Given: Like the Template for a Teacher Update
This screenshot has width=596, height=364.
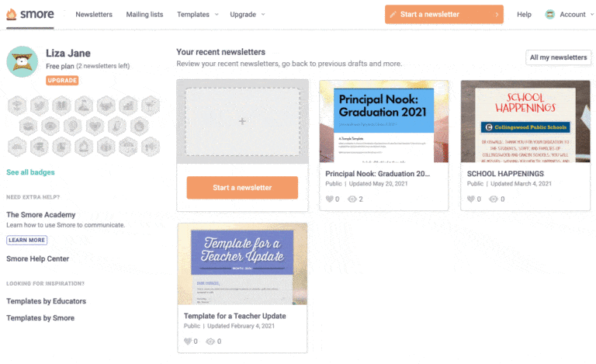Looking at the screenshot, I should pyautogui.click(x=188, y=341).
